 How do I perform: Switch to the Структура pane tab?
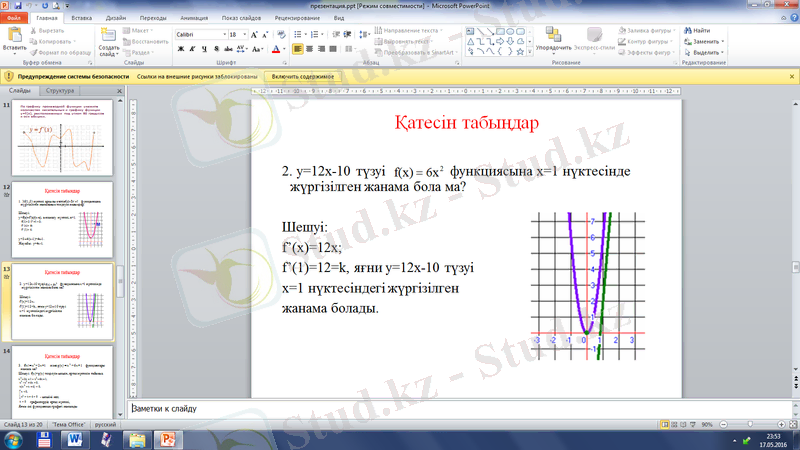(x=60, y=91)
